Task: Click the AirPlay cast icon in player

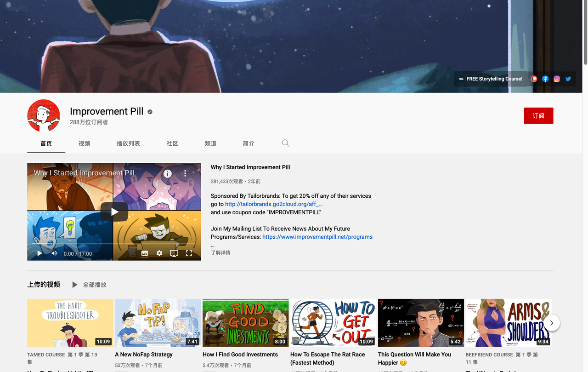Action: (174, 253)
